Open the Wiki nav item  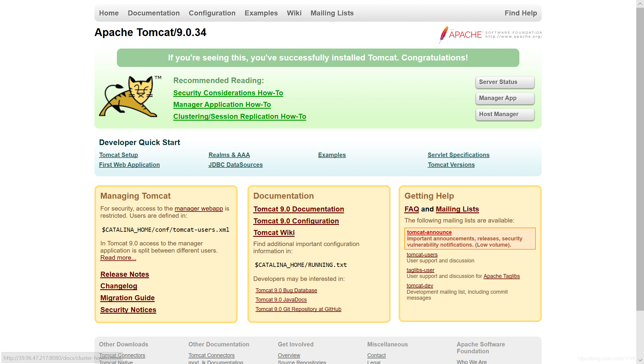click(294, 13)
